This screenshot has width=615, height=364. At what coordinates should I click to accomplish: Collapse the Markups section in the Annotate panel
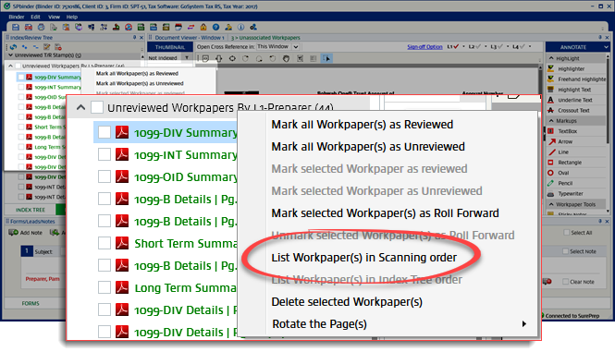551,121
